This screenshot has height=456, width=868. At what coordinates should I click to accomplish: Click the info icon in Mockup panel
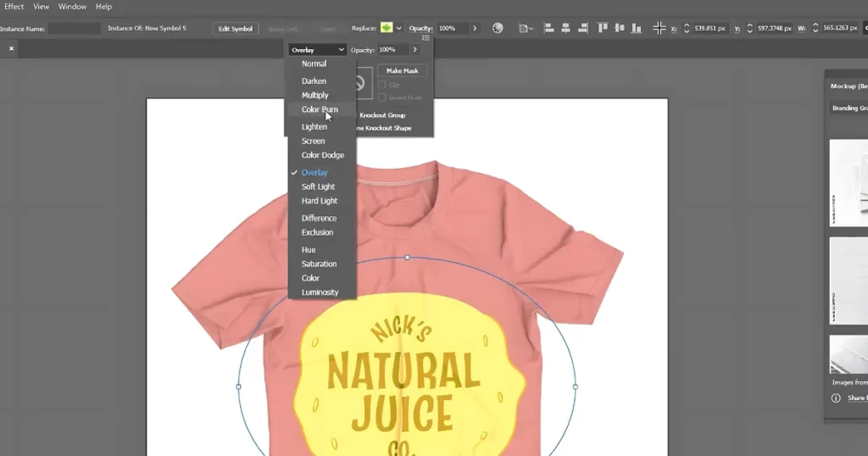coord(836,398)
